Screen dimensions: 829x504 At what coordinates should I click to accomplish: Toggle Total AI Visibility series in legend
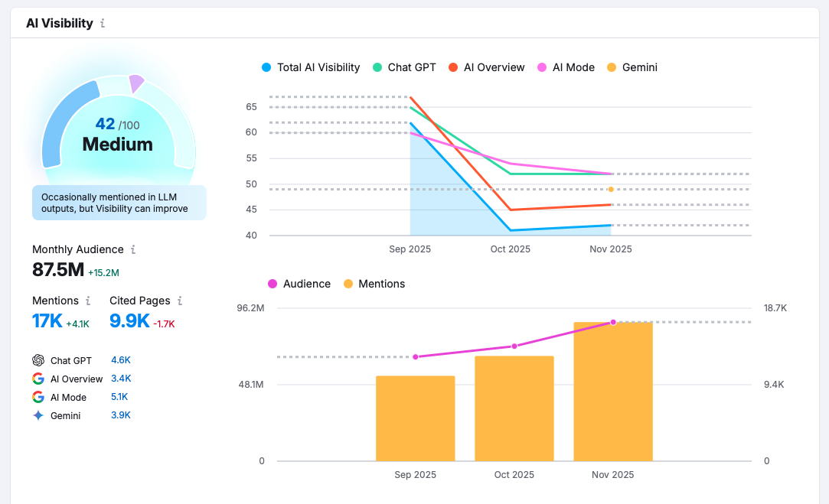[x=311, y=67]
